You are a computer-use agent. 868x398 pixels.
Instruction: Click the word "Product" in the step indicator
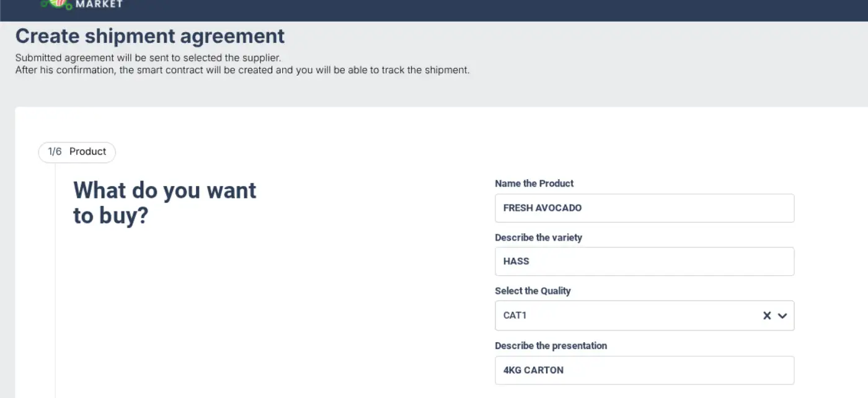tap(87, 152)
